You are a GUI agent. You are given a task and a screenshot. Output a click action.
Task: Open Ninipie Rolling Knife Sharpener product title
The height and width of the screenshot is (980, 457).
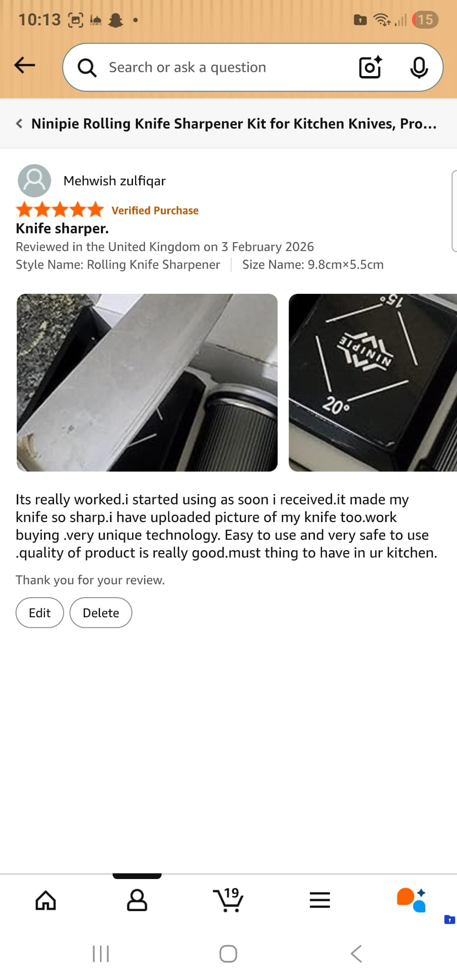pyautogui.click(x=234, y=123)
